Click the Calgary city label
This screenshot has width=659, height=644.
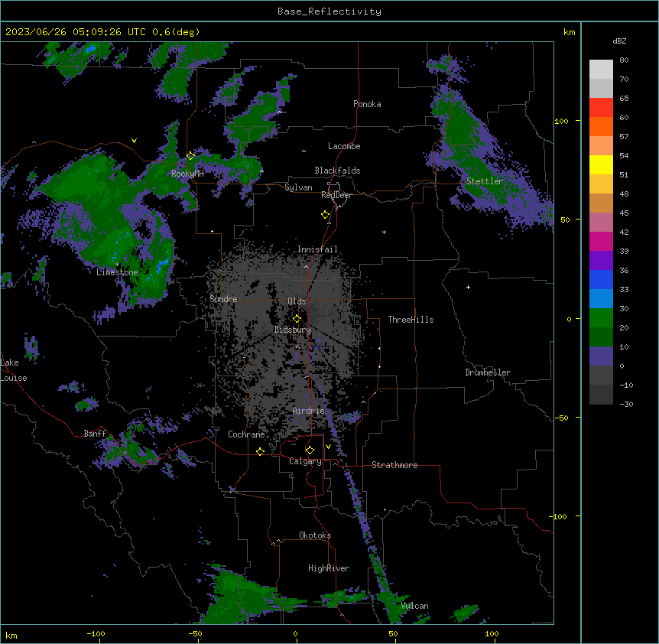pos(305,461)
